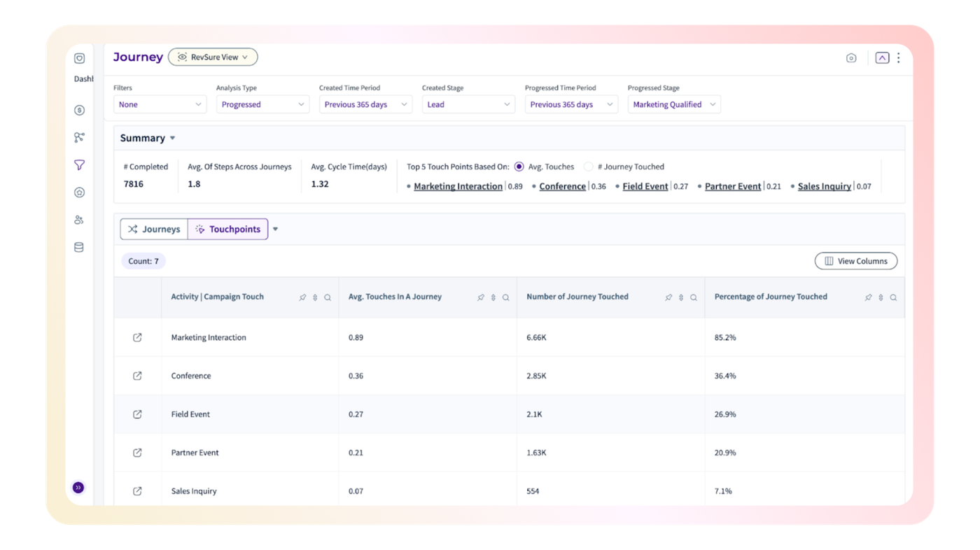
Task: Collapse filters panel with chevron-up icon
Action: click(882, 58)
